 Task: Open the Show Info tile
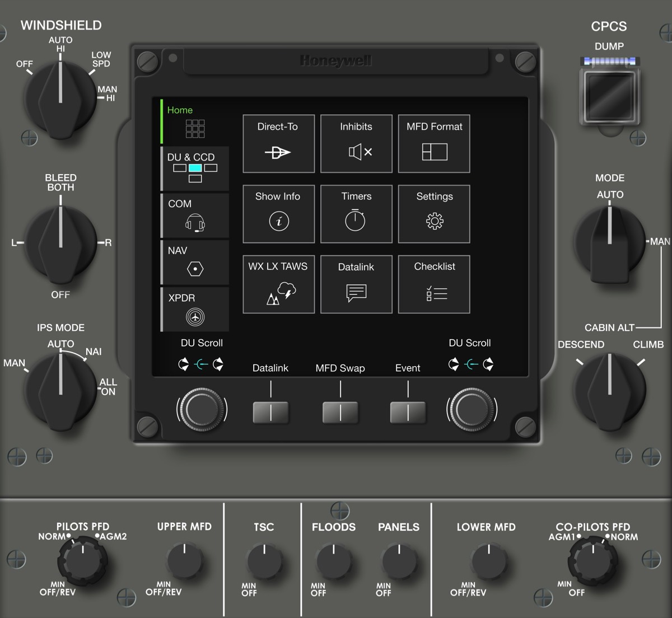pos(278,214)
